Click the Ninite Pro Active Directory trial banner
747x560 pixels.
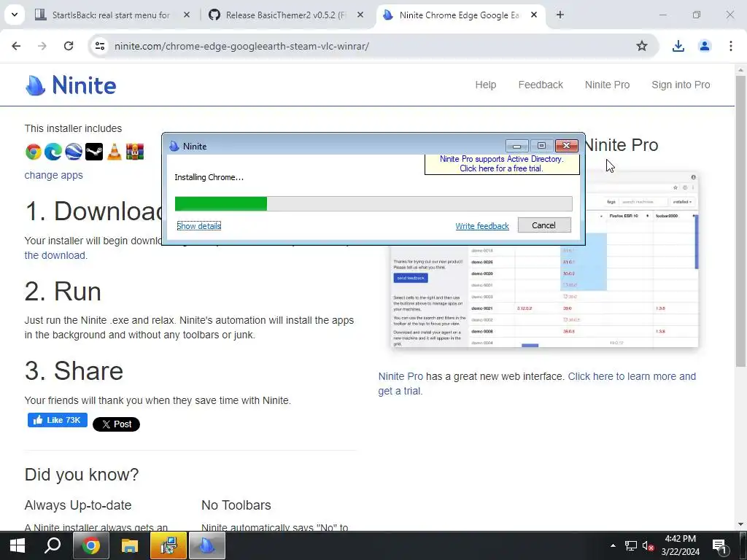[502, 163]
